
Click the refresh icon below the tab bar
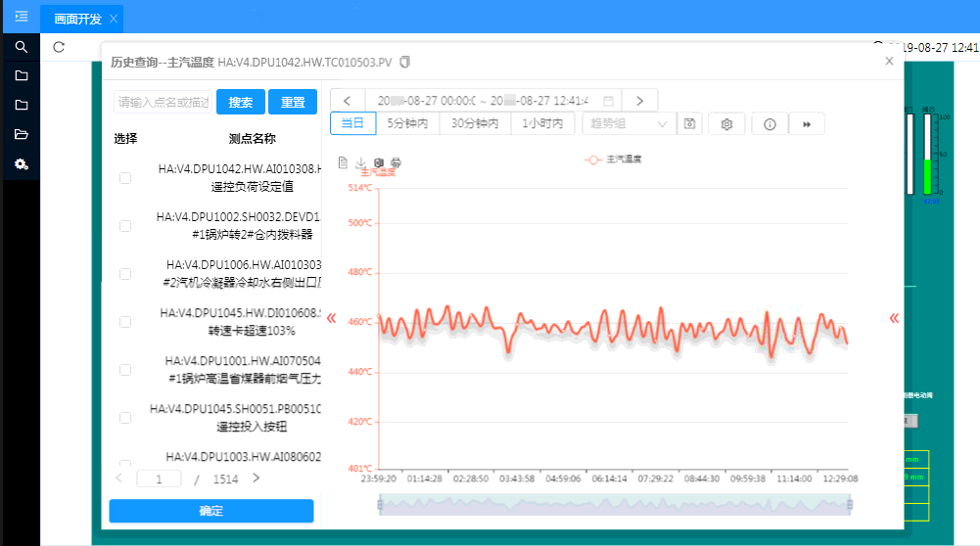click(59, 47)
